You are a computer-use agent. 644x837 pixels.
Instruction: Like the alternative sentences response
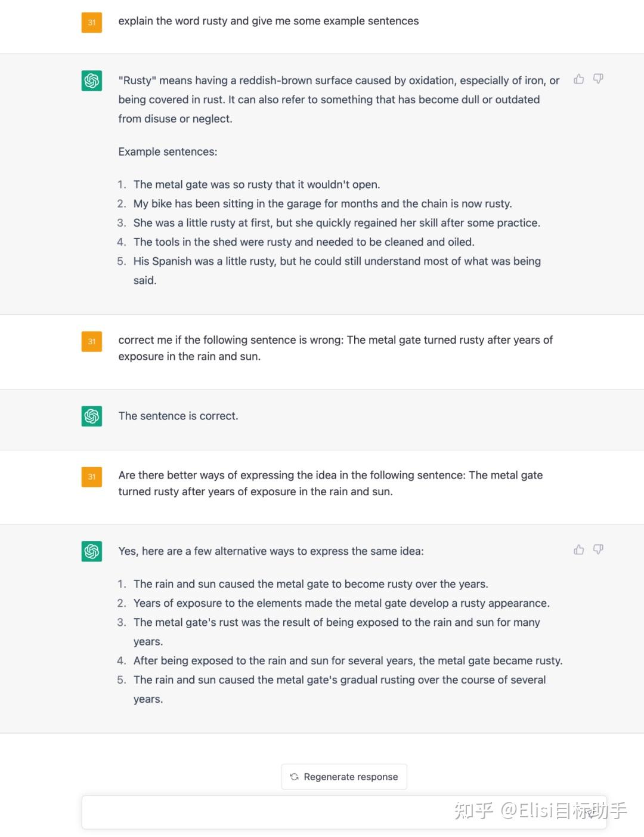tap(578, 549)
